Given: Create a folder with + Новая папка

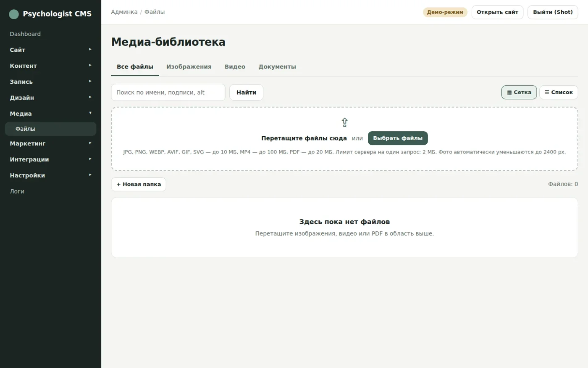Looking at the screenshot, I should tap(139, 184).
